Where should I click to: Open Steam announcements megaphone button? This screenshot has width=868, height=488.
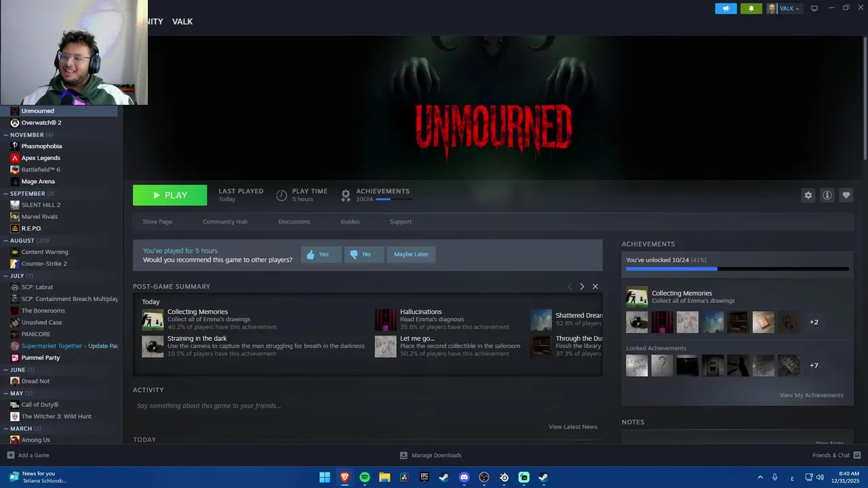tap(726, 8)
